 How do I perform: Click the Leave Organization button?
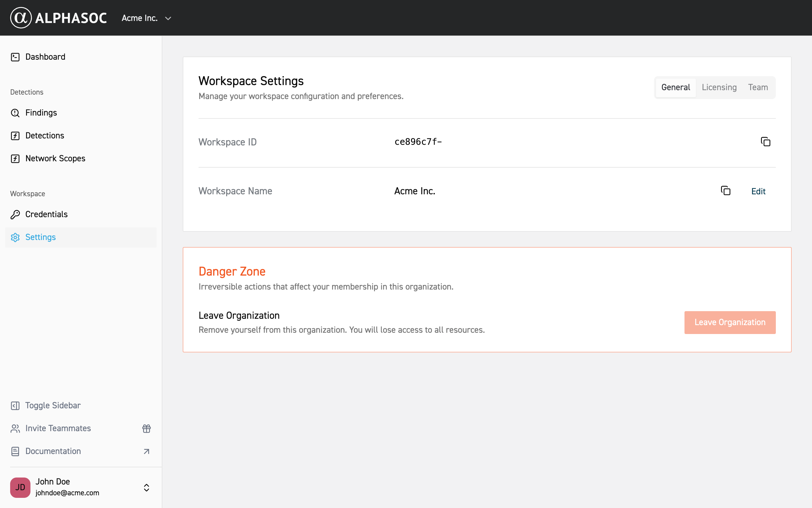point(730,322)
